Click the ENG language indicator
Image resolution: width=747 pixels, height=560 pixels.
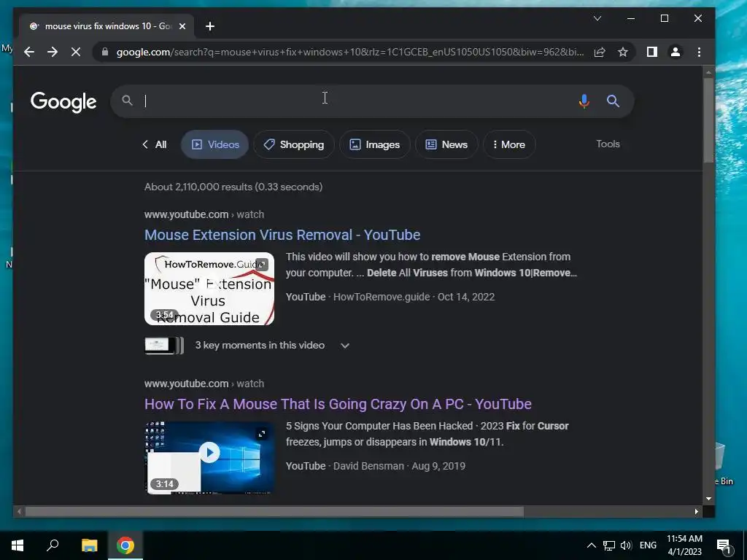pos(648,545)
